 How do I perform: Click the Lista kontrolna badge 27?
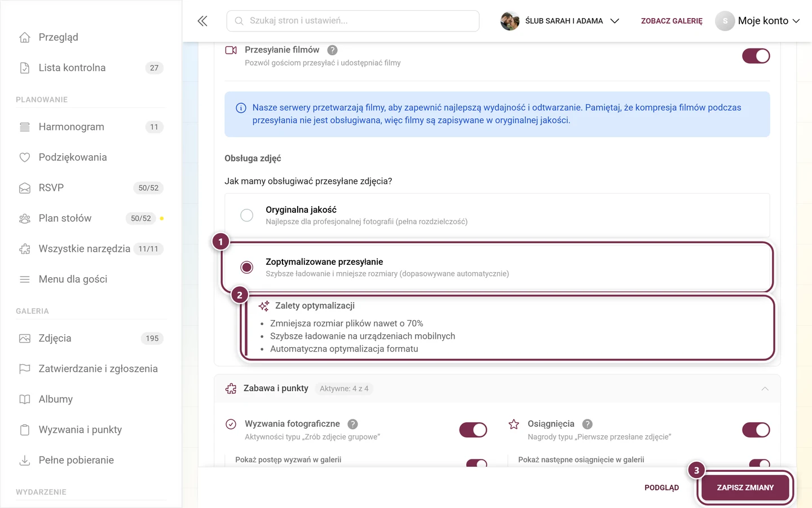point(155,68)
